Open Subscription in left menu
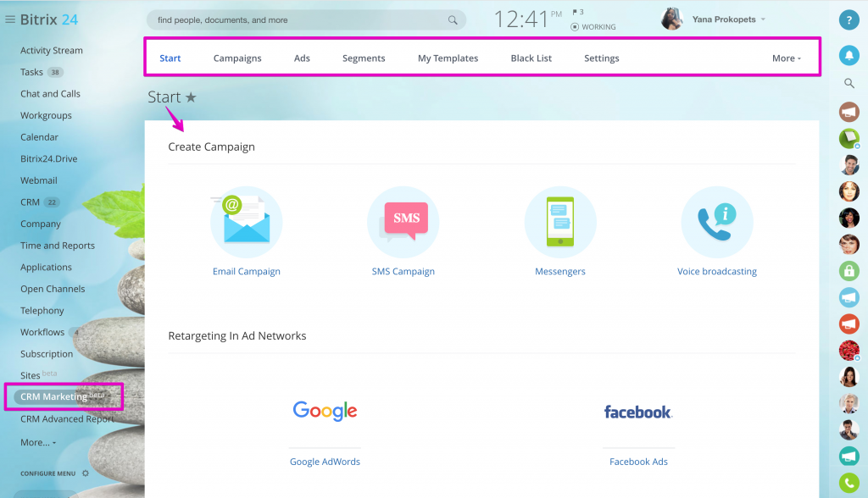This screenshot has height=498, width=868. [x=47, y=353]
